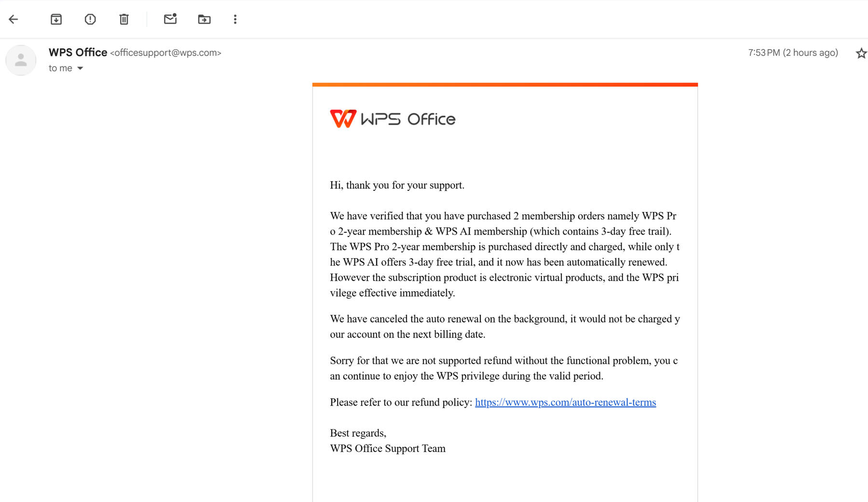Screen dimensions: 868x502
Task: Click the 'Best regards,' line
Action: click(x=358, y=433)
